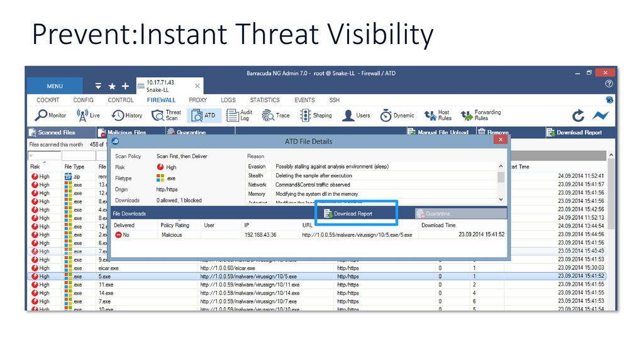Image resolution: width=644 pixels, height=362 pixels.
Task: Add a new tab with plus icon
Action: point(125,86)
